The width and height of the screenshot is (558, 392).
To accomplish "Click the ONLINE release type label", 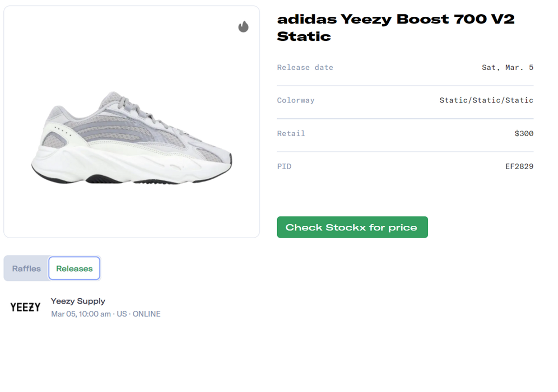I will [147, 314].
